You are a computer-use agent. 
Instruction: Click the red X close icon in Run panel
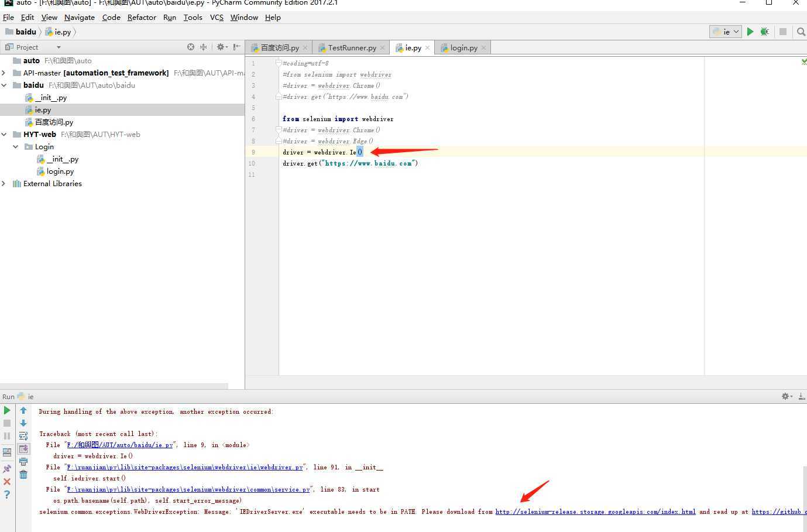click(7, 482)
